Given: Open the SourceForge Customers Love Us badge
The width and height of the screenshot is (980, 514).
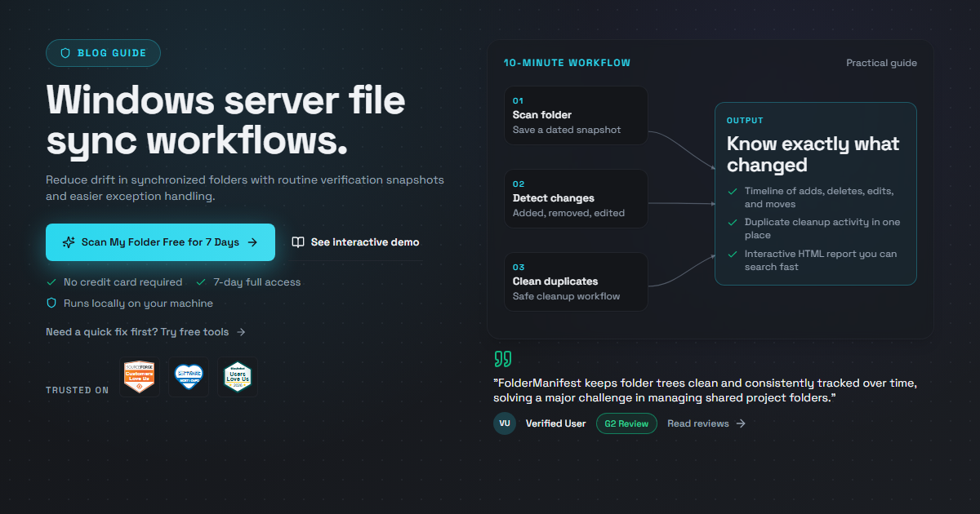Looking at the screenshot, I should (x=139, y=377).
